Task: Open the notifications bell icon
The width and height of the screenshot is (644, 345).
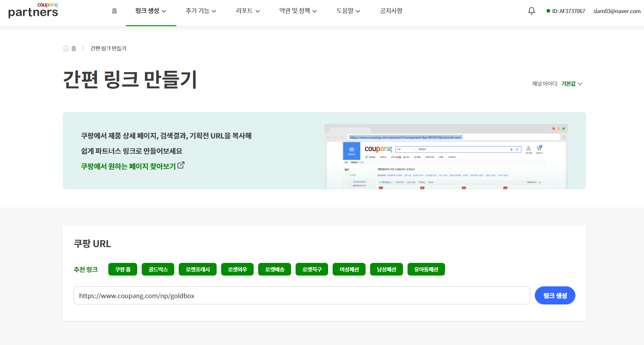Action: point(532,11)
